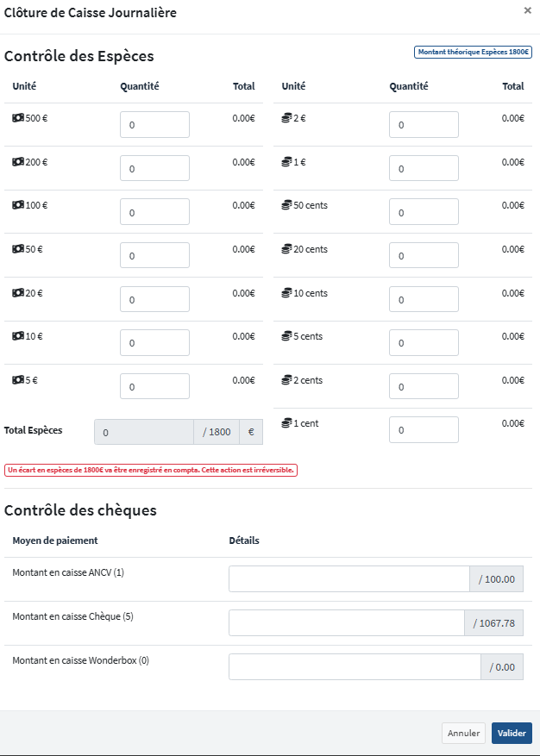Cancel with the Annuler button

[463, 733]
